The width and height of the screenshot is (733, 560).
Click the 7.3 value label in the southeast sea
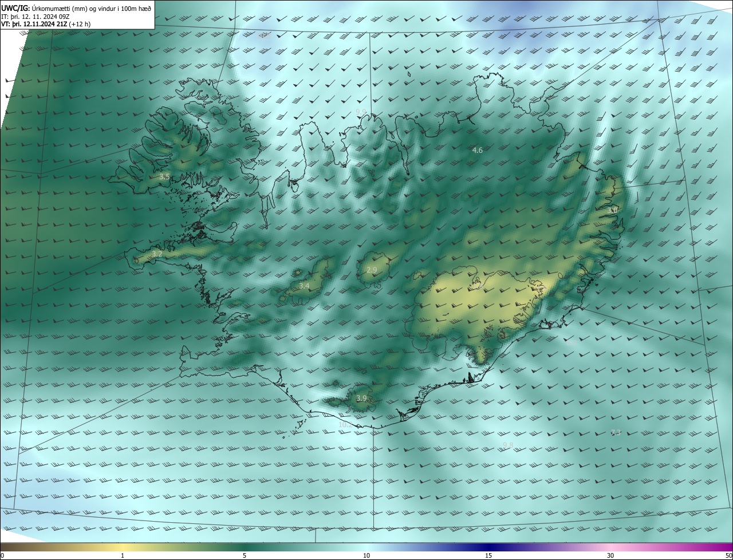point(616,433)
